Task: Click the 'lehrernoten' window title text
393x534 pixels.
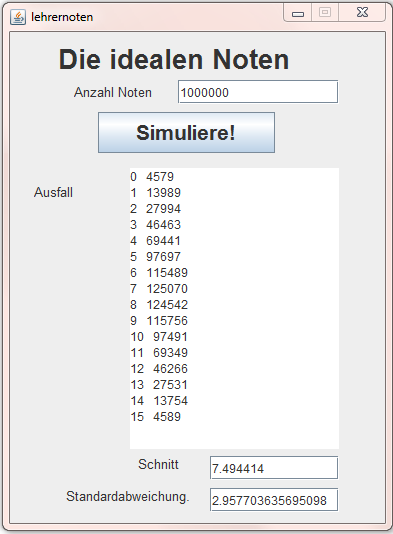Action: tap(62, 17)
